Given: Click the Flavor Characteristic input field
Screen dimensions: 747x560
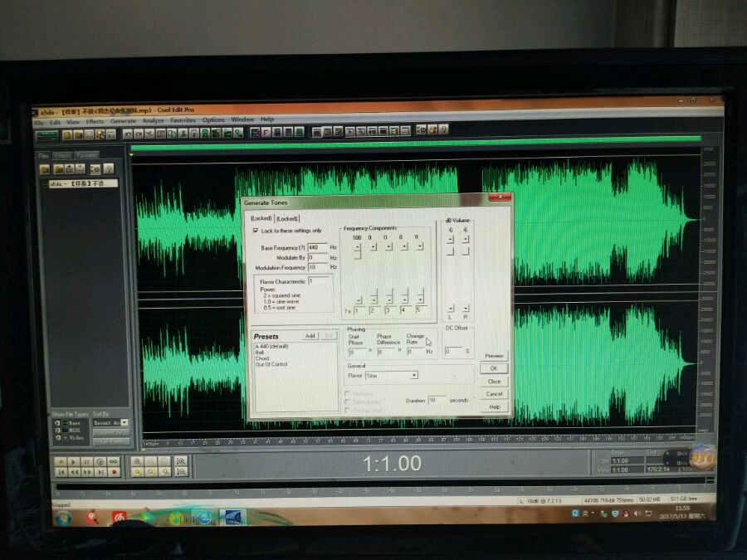Looking at the screenshot, I should point(318,281).
